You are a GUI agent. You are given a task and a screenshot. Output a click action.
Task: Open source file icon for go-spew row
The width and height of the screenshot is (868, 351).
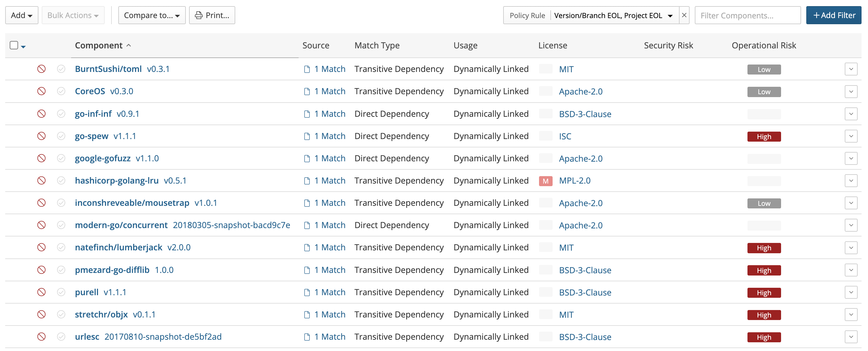point(307,136)
